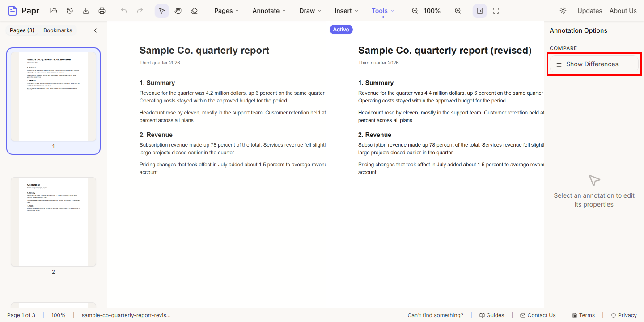This screenshot has width=644, height=322.
Task: Click the 100% zoom level in toolbar
Action: 432,11
